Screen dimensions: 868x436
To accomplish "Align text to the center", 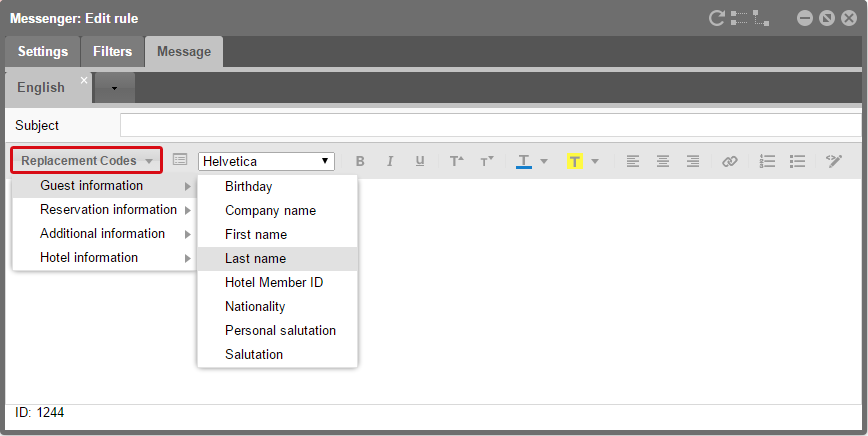I will [x=662, y=161].
